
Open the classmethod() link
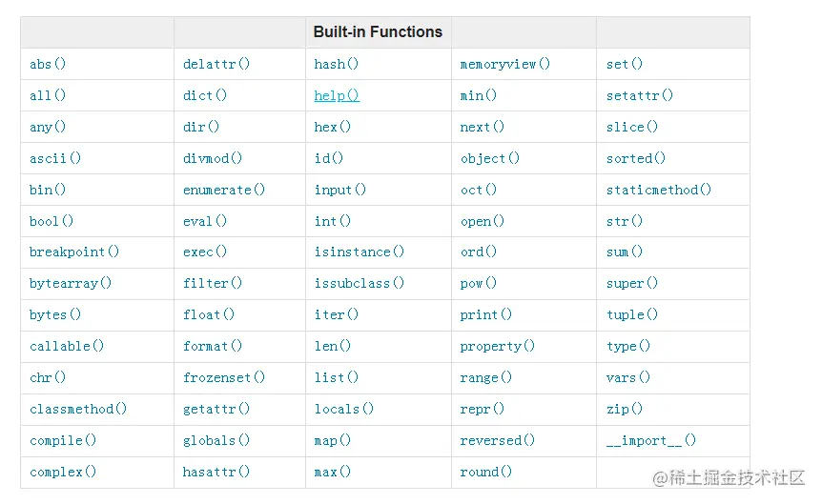78,409
